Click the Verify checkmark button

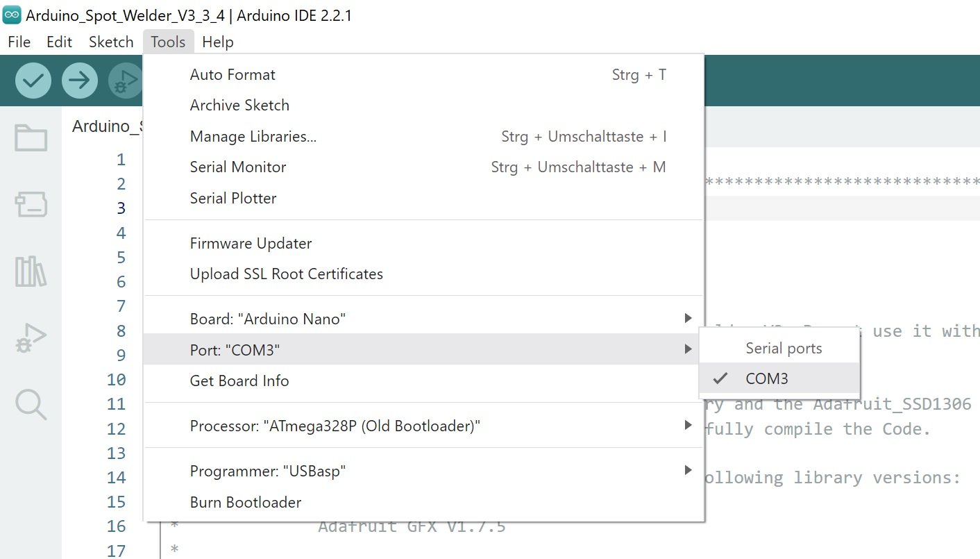click(33, 81)
